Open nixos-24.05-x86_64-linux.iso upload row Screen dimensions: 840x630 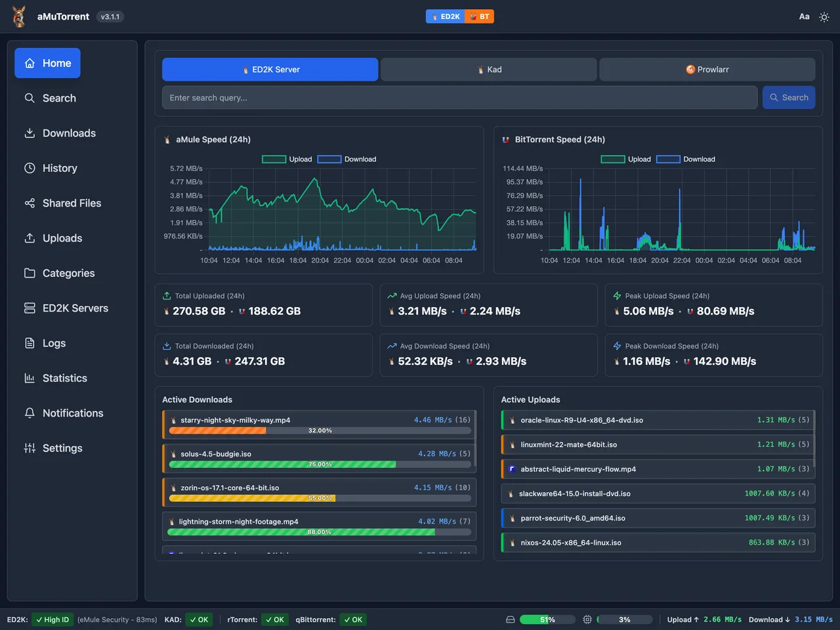(658, 543)
